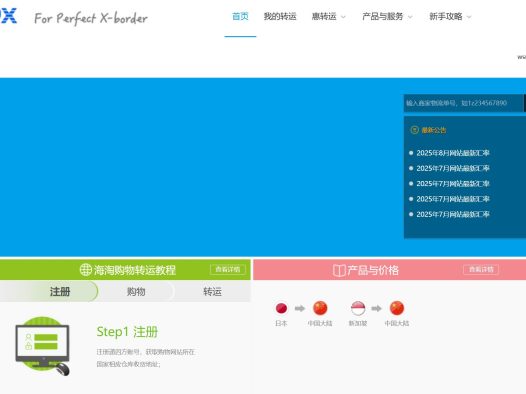Click the 最新公告 heading text
This screenshot has height=394, width=526.
click(x=434, y=130)
